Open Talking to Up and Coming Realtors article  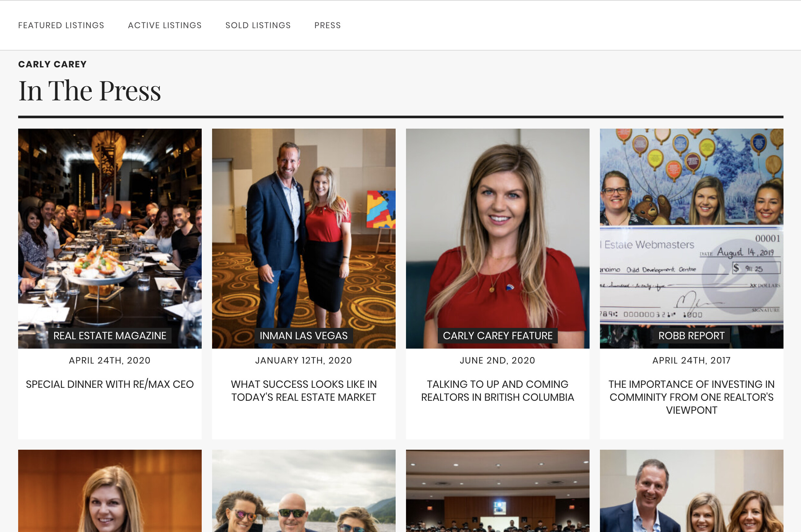click(497, 390)
